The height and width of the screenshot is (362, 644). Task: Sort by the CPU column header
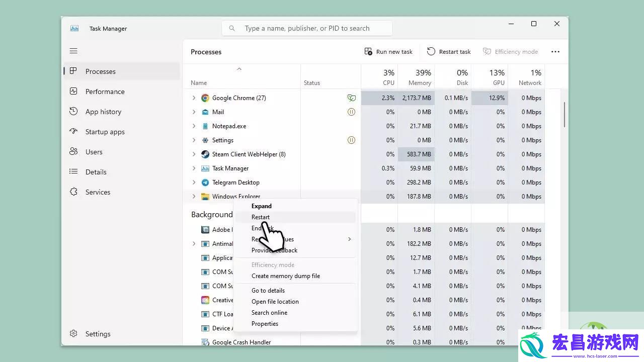point(379,77)
